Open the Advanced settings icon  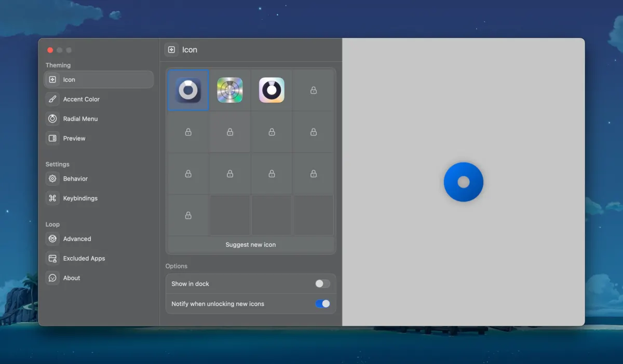(x=52, y=239)
